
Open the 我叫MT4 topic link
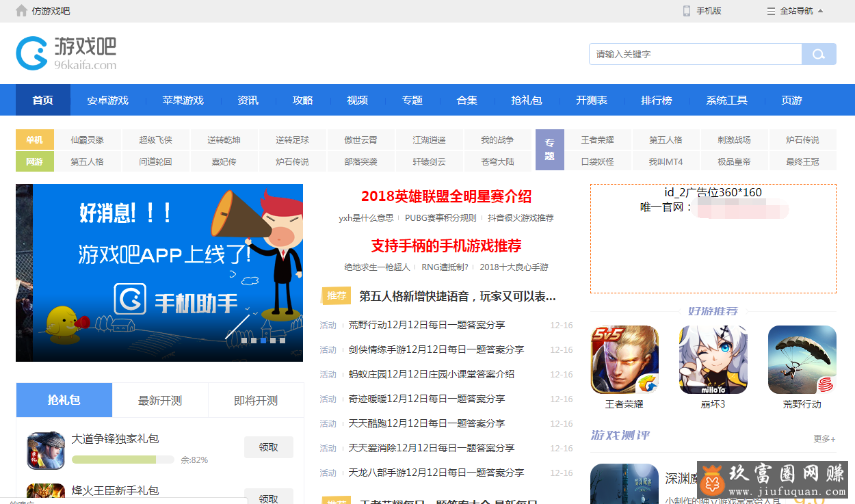click(666, 161)
